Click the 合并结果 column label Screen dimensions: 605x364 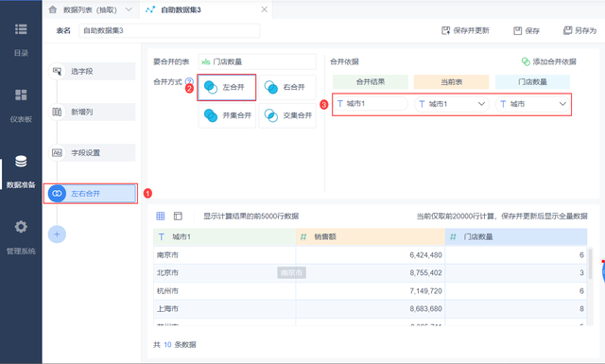point(371,82)
